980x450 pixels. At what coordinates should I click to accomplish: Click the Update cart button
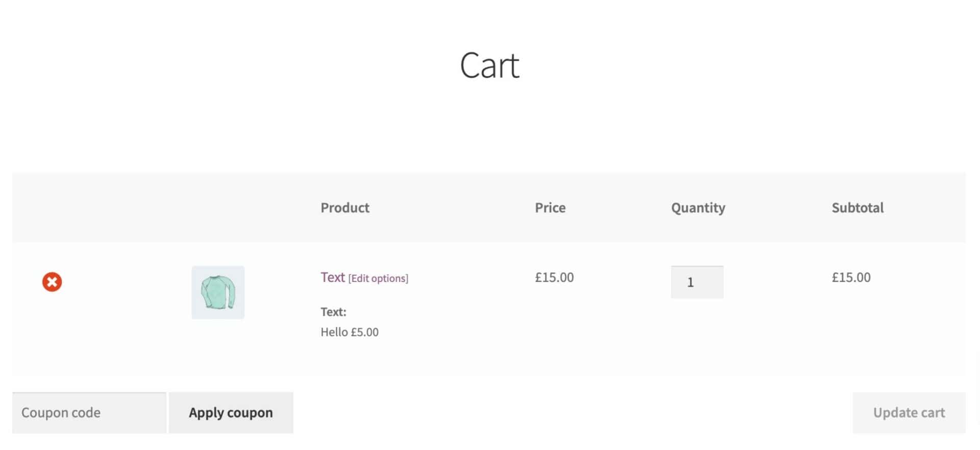click(x=909, y=413)
